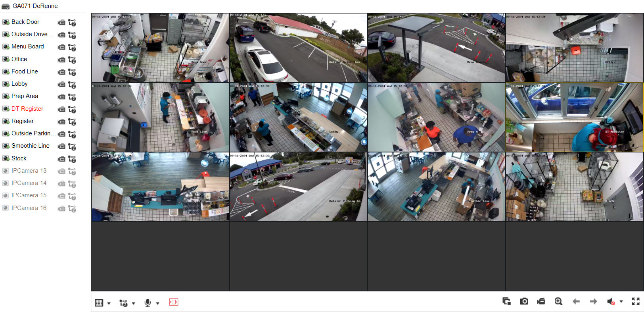The image size is (644, 312).
Task: Take a snapshot with the camera icon
Action: 524,301
